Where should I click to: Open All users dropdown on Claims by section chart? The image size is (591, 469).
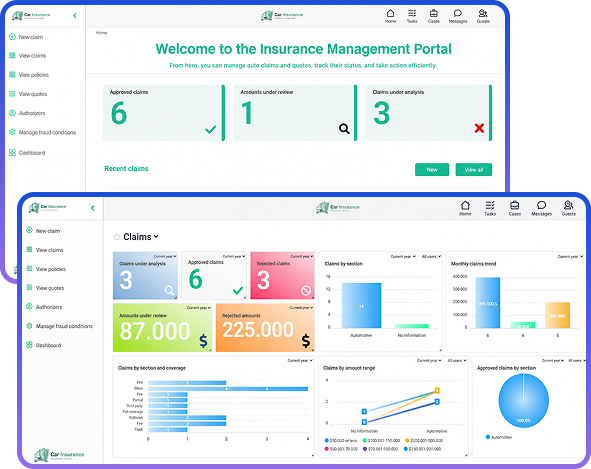coord(431,257)
